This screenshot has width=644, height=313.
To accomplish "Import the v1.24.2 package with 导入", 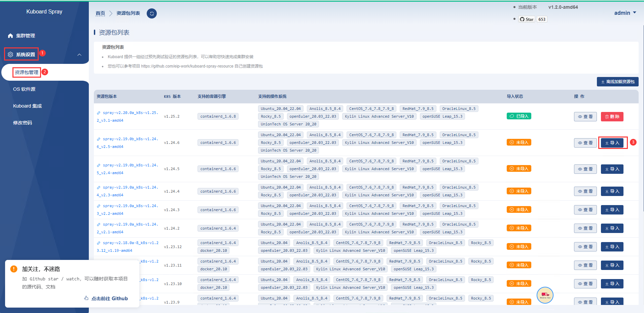I will coord(612,228).
